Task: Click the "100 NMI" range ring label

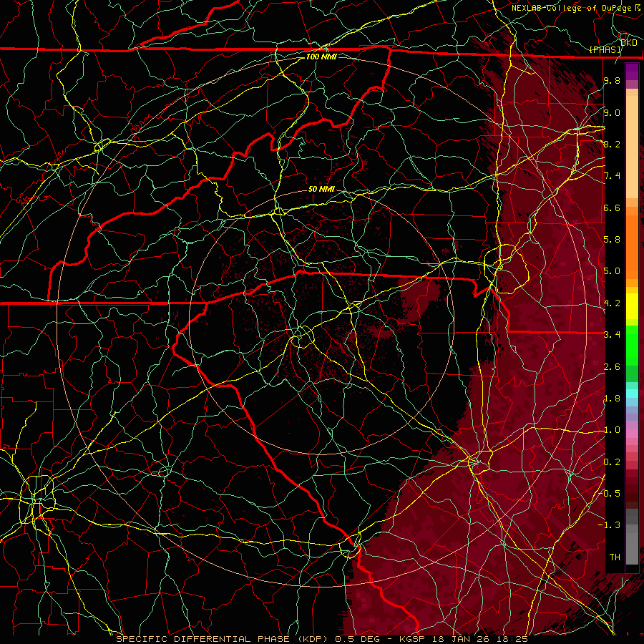Action: [x=321, y=57]
